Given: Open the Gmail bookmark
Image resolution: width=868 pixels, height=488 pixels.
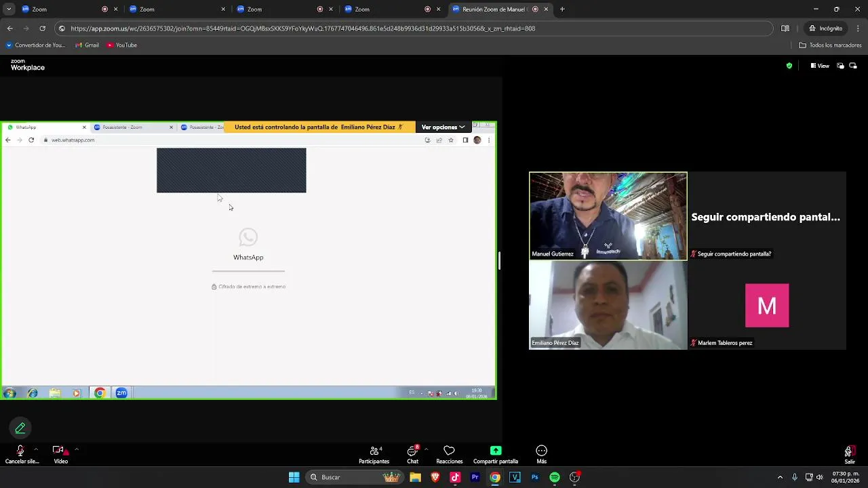Looking at the screenshot, I should (87, 45).
